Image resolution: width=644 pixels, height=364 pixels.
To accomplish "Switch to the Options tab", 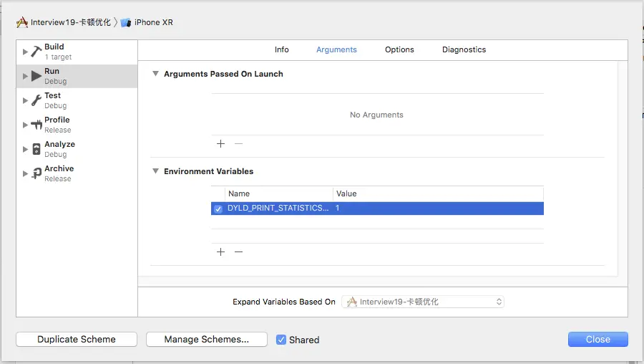I will (x=399, y=49).
